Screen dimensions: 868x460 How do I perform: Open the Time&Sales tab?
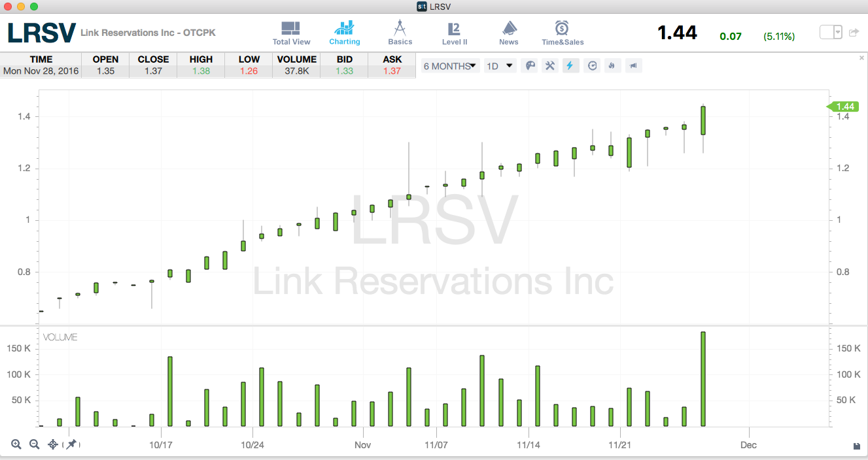(563, 33)
